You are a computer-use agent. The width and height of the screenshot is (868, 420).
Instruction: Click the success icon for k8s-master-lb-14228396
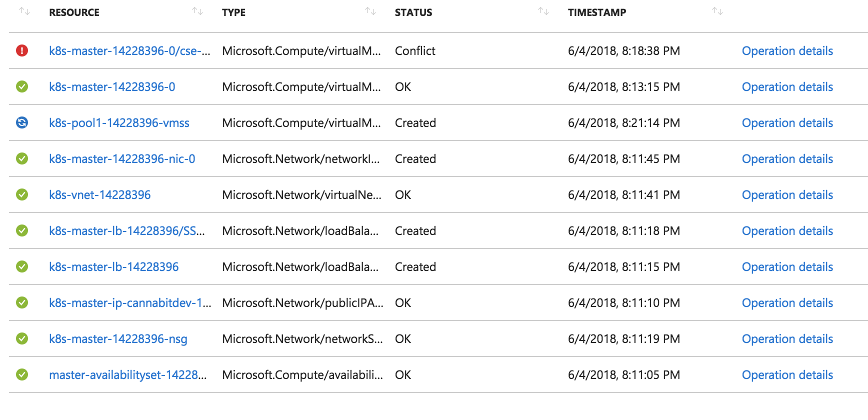pyautogui.click(x=22, y=266)
